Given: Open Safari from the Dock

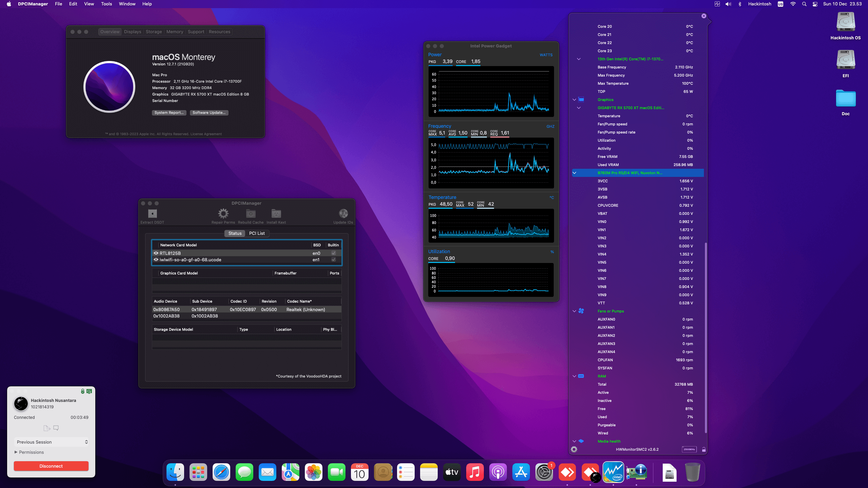Looking at the screenshot, I should [x=221, y=472].
